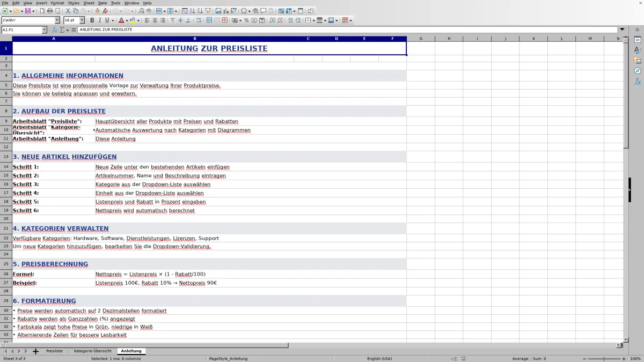Toggle italic formatting in the toolbar

[100, 20]
